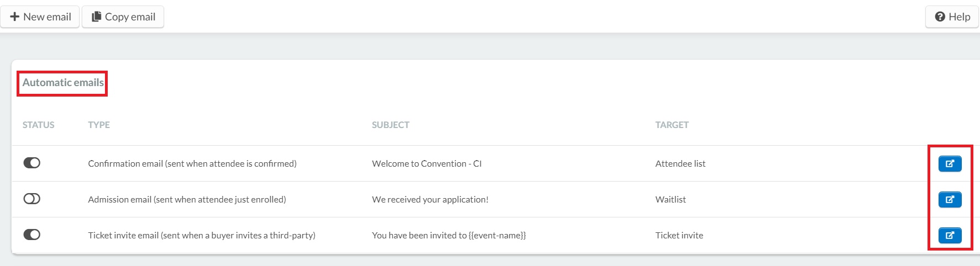
Task: Click the Copy email button
Action: tap(123, 17)
